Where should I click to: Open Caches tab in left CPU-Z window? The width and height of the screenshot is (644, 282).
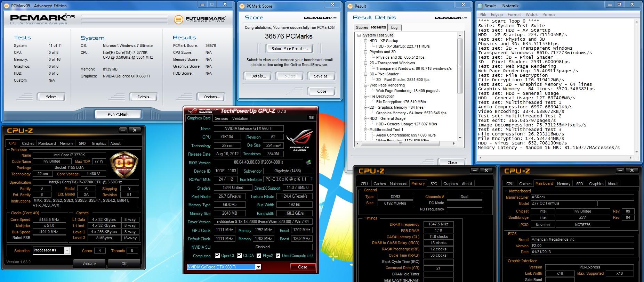(28, 143)
